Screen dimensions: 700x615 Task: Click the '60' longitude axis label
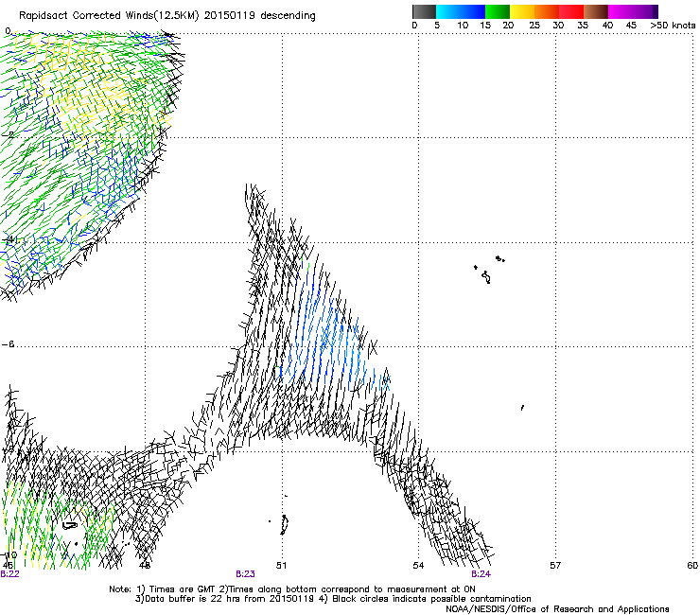692,566
